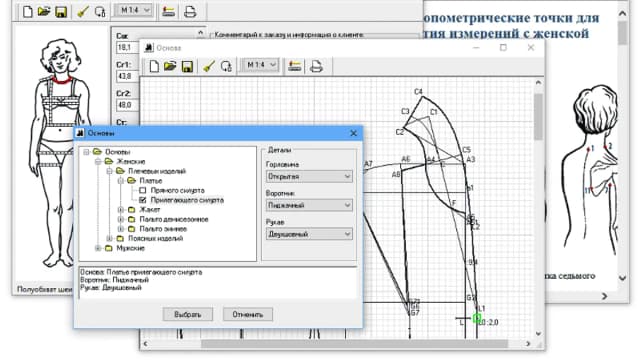Click the scroll-right arrow of the Основа drawing area
Viewport: 640px width, 360px height.
coord(528,344)
